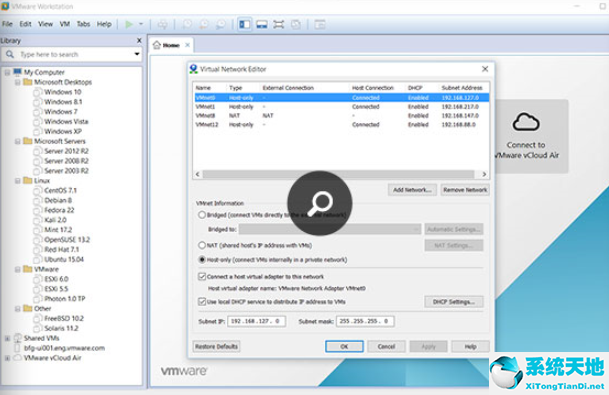This screenshot has width=609, height=395.
Task: Select the FreeBSD 10.2 virtual machine
Action: click(64, 318)
